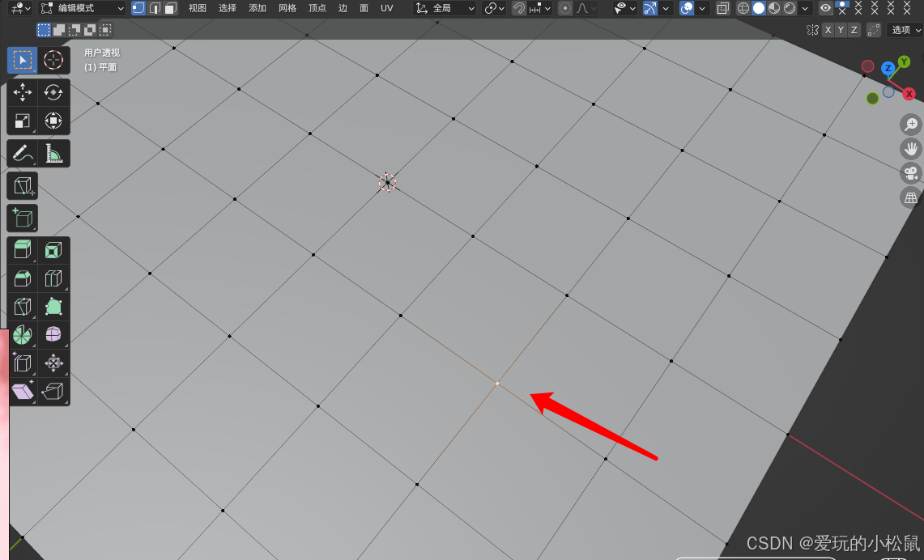Select the Edge Slide tool

(x=23, y=363)
